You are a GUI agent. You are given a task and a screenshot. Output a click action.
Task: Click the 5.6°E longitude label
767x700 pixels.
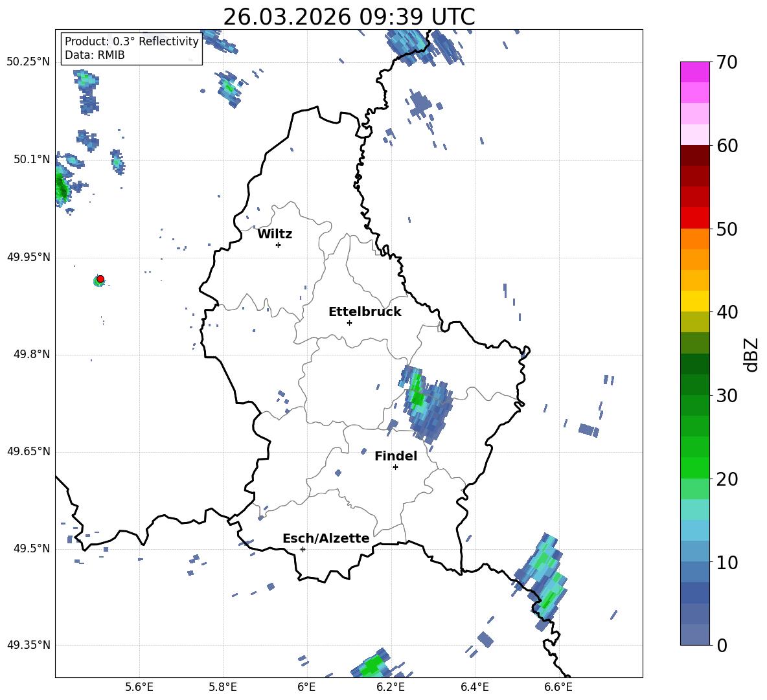[x=139, y=687]
